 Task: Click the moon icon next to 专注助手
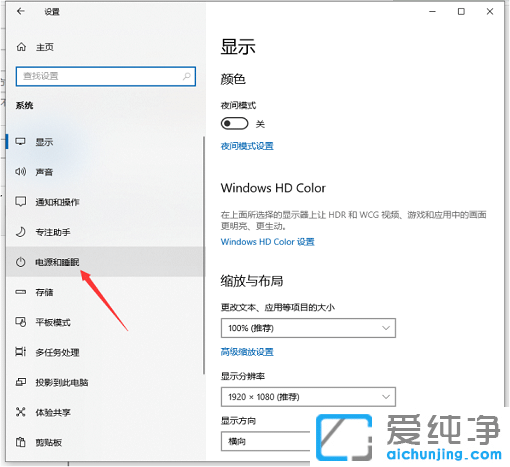click(20, 232)
